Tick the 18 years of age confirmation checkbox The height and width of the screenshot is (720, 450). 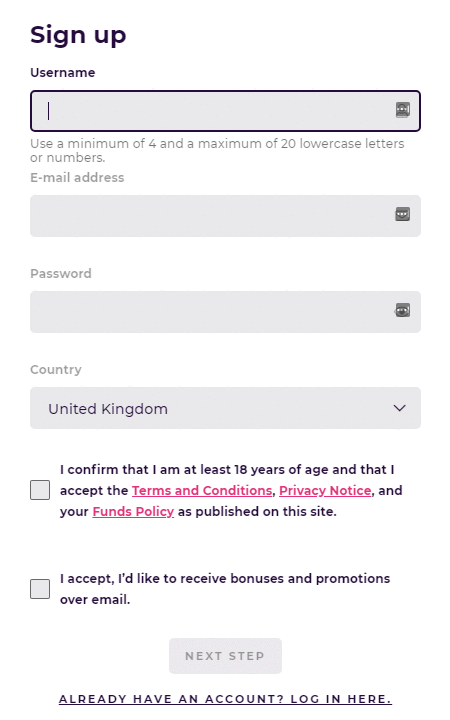(40, 490)
